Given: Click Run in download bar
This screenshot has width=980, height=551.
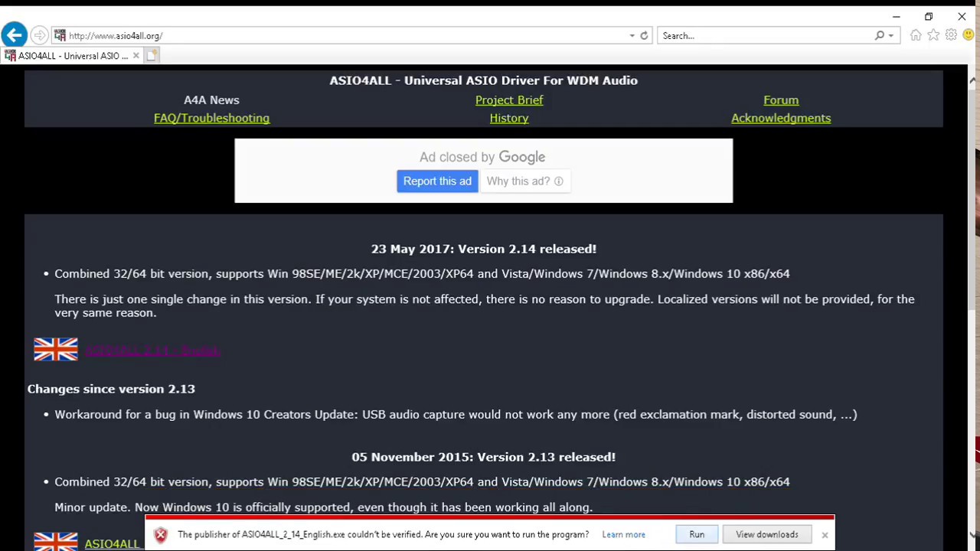Looking at the screenshot, I should (697, 535).
